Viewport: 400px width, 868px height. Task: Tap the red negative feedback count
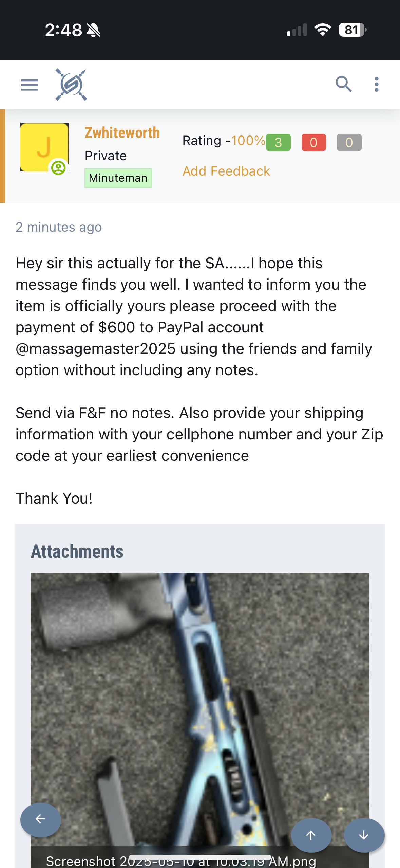[x=313, y=142]
